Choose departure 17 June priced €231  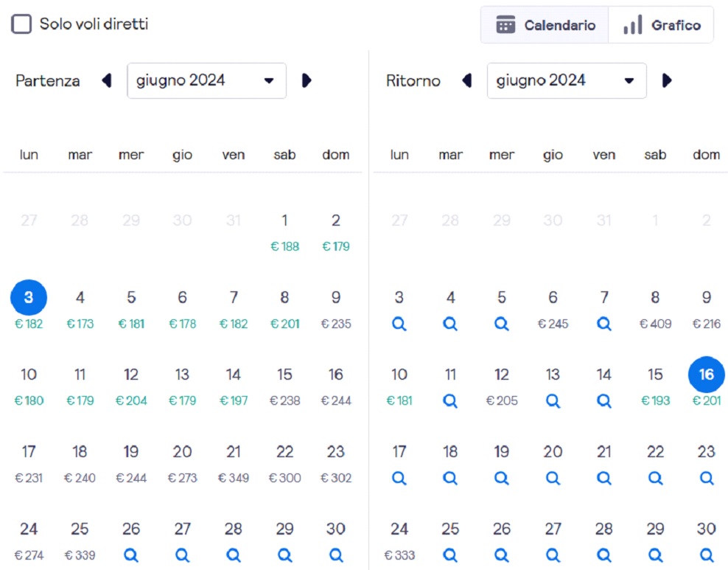tap(29, 464)
